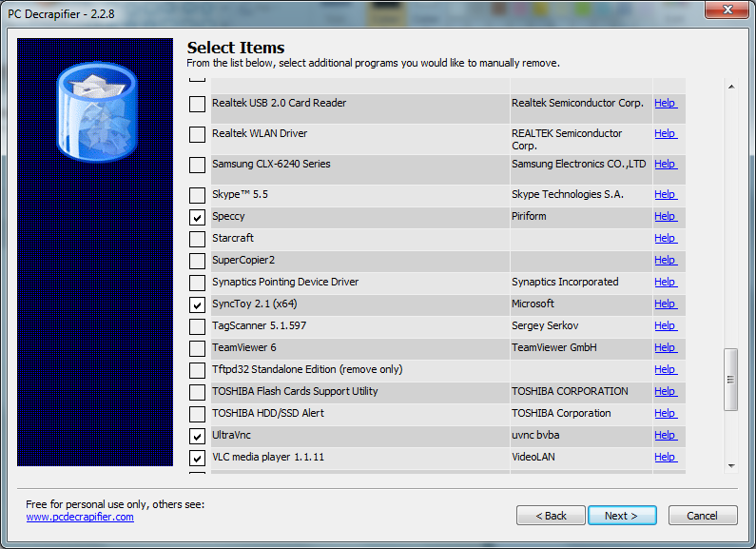Open the Help link for UltraVnc
This screenshot has height=549, width=756.
click(666, 435)
